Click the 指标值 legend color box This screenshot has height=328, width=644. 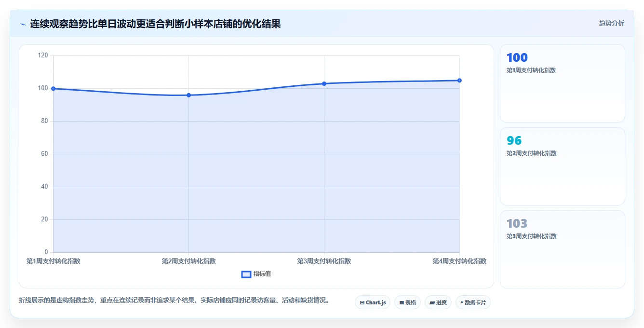click(246, 274)
